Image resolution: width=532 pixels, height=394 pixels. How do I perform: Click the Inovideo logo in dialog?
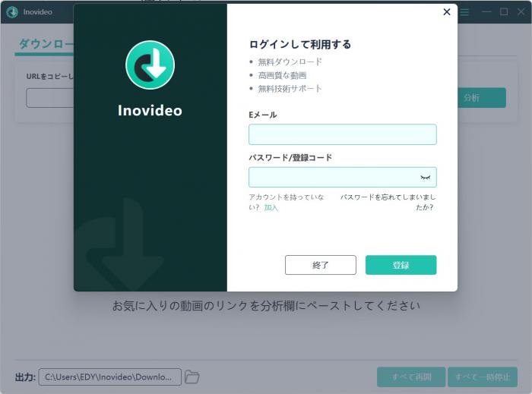(x=150, y=65)
